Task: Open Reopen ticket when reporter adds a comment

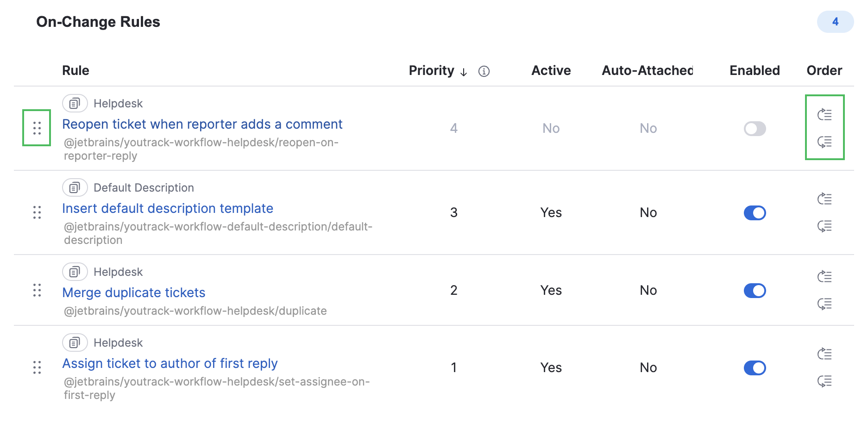Action: pyautogui.click(x=202, y=124)
